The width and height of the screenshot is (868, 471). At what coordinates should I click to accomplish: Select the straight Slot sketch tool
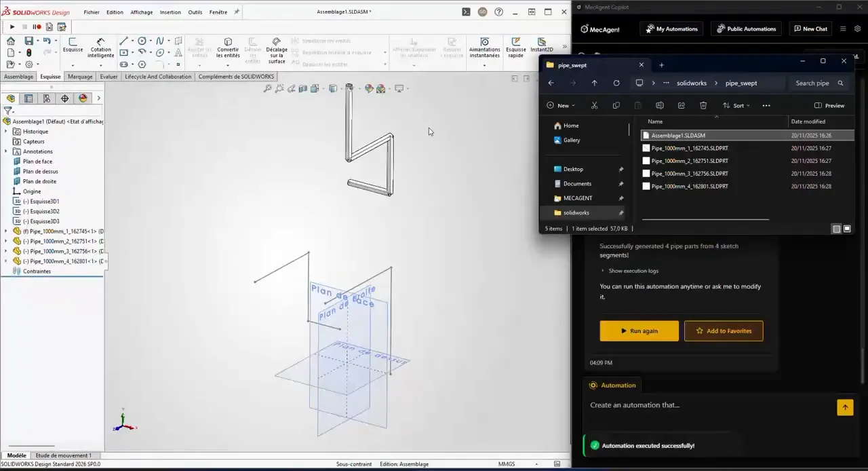coord(123,64)
